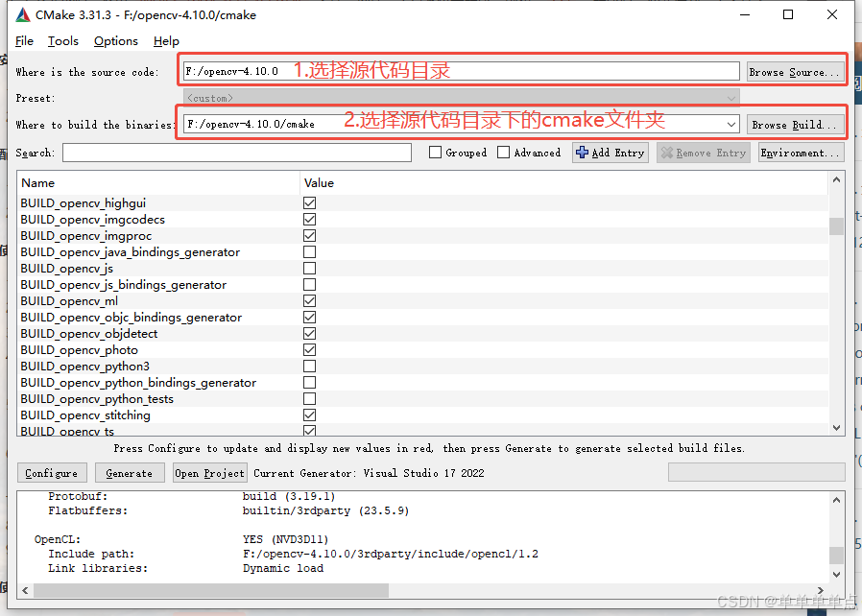Uncheck BUILD_opencv_imgproc checkbox
This screenshot has height=616, width=862.
pyautogui.click(x=309, y=236)
